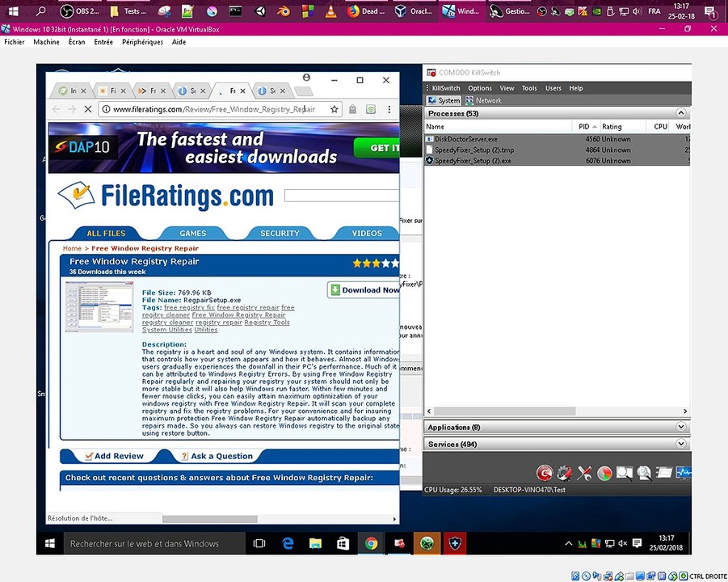The width and height of the screenshot is (728, 582).
Task: Open guest Windows Start menu
Action: 50,543
